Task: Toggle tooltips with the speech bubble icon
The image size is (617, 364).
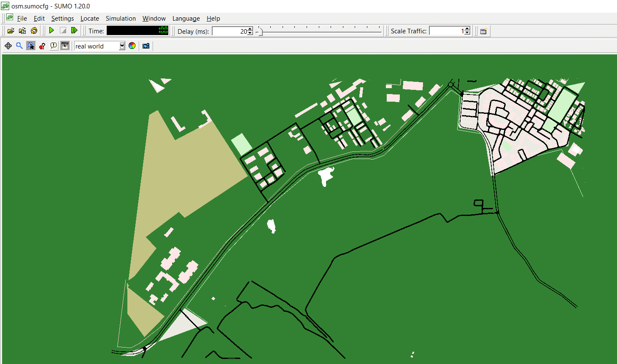Action: point(54,46)
